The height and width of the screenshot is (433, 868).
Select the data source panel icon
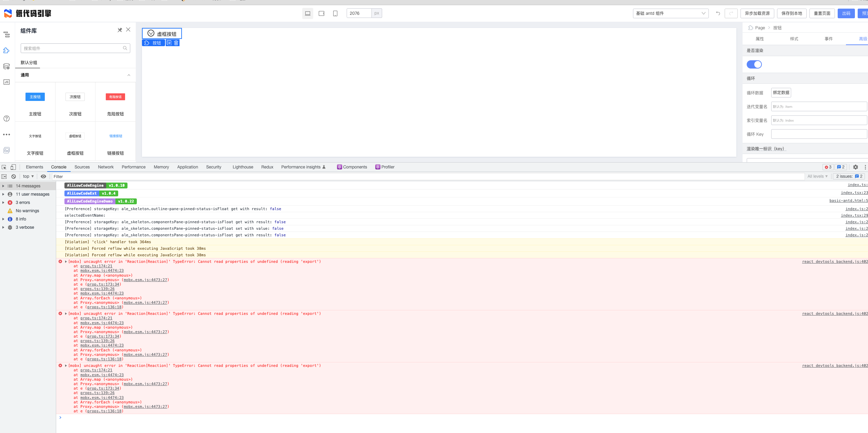[x=6, y=66]
